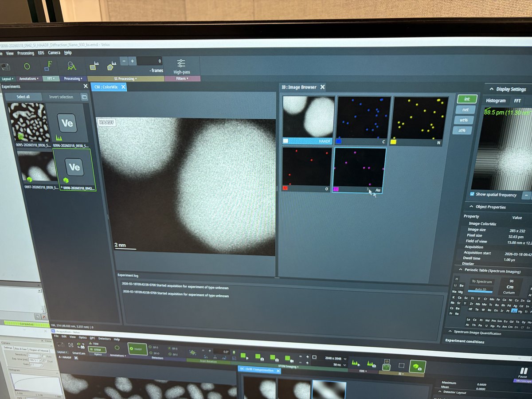Open the View menu
Viewport: 532px width, 399px height.
pos(10,53)
